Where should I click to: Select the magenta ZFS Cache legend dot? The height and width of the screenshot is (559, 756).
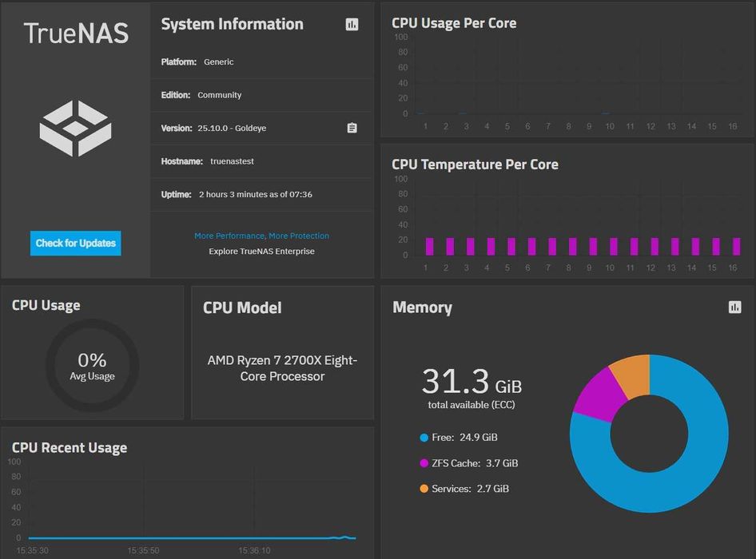pyautogui.click(x=424, y=463)
